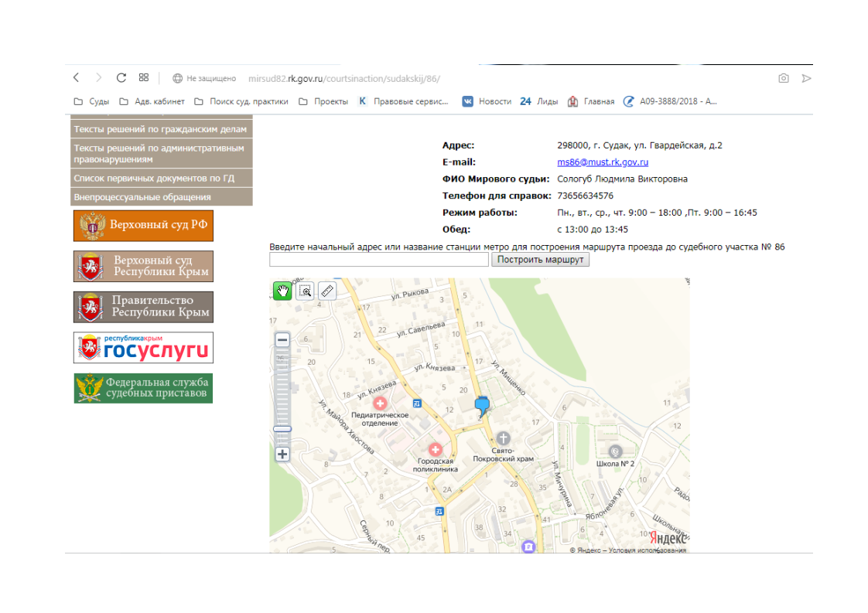
Task: Click the 'Построить маршрут' button
Action: point(540,260)
